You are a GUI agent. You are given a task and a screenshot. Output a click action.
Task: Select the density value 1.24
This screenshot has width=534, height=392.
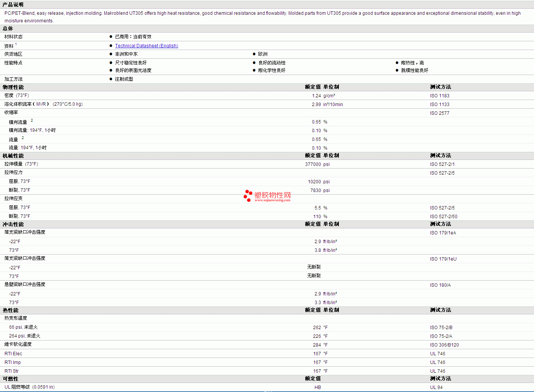tap(316, 96)
